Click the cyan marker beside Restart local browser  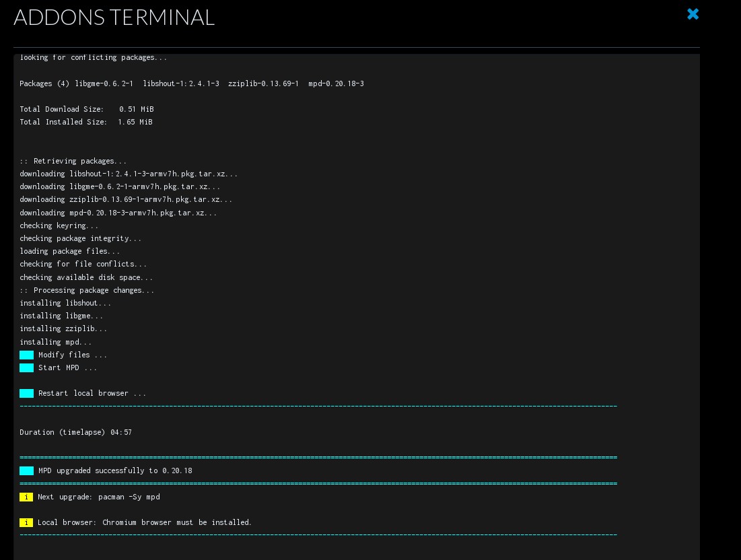(x=26, y=393)
